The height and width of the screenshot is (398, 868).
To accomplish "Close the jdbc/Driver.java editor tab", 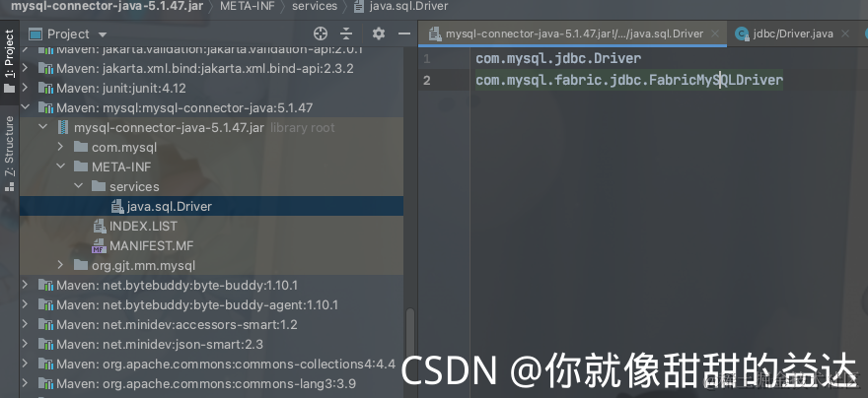I will point(844,33).
